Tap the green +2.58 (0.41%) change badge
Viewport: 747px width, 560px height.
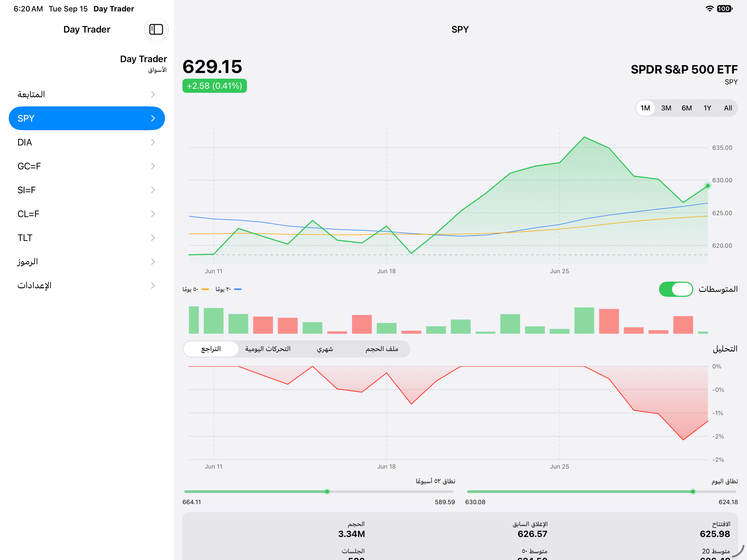(214, 86)
